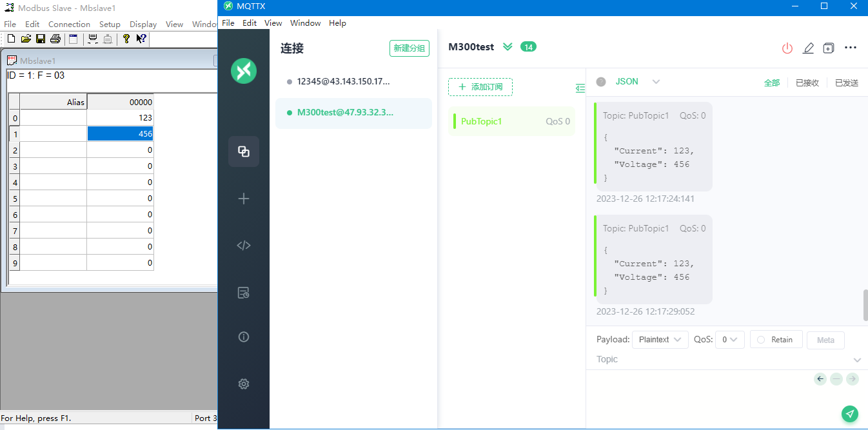Click New document icon in Modbus Slave toolbar
This screenshot has width=868, height=430.
click(x=11, y=39)
